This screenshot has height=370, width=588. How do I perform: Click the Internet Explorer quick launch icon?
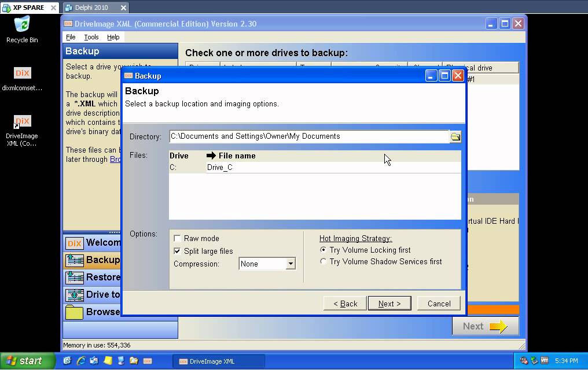pos(80,361)
